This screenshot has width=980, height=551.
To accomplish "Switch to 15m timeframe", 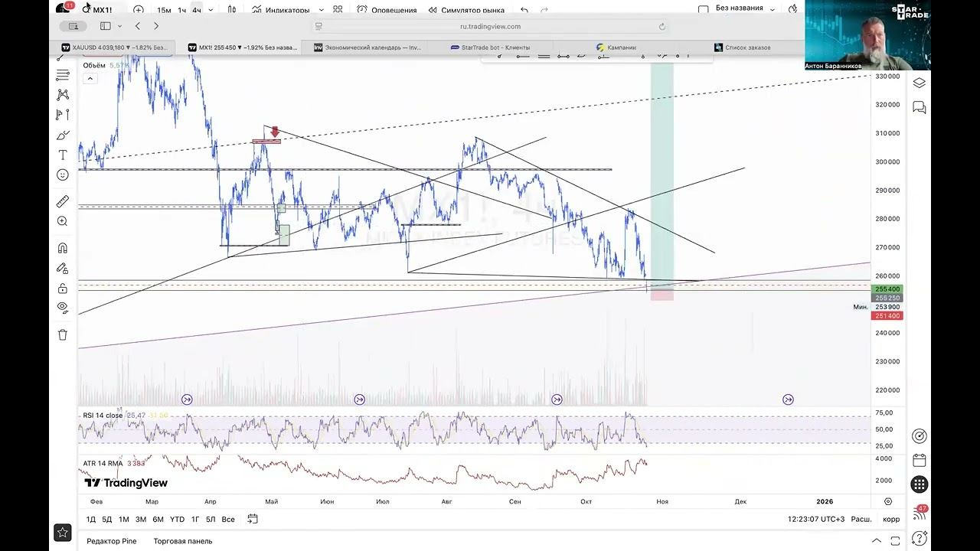I will [x=164, y=11].
